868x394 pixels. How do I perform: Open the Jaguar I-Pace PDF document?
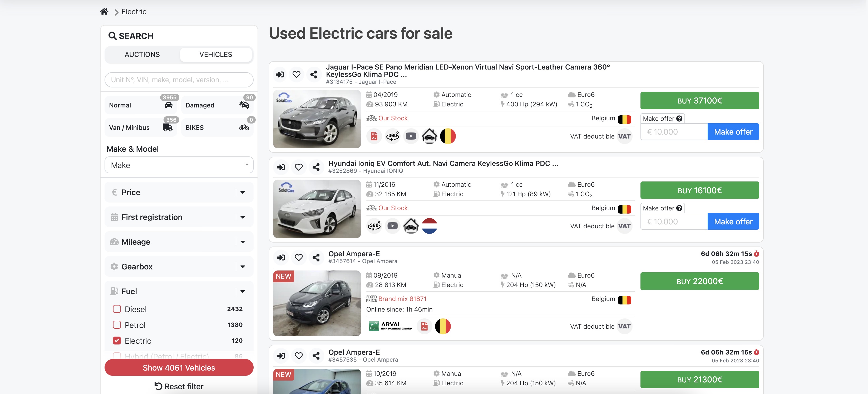coord(374,136)
